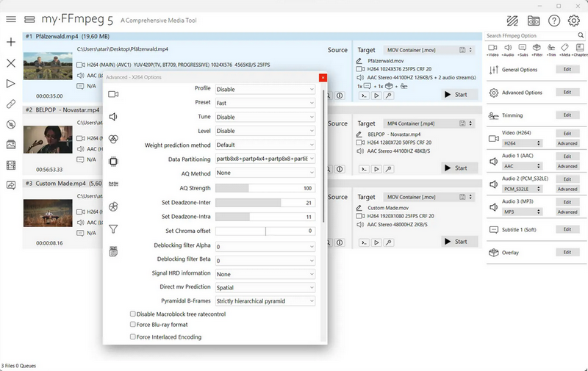The width and height of the screenshot is (588, 371).
Task: Open MP4 Container dropdown for BELPOP target
Action: pos(429,123)
